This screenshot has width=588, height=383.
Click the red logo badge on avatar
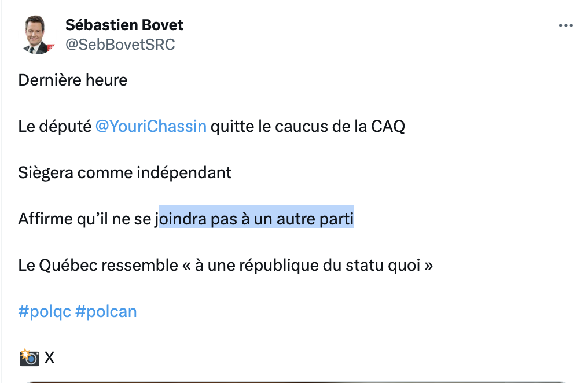(50, 47)
